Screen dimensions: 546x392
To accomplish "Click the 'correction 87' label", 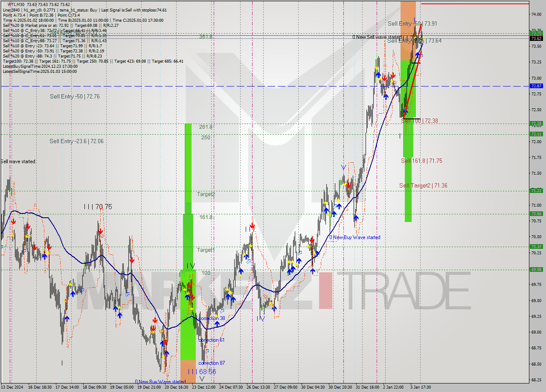I will (212, 363).
